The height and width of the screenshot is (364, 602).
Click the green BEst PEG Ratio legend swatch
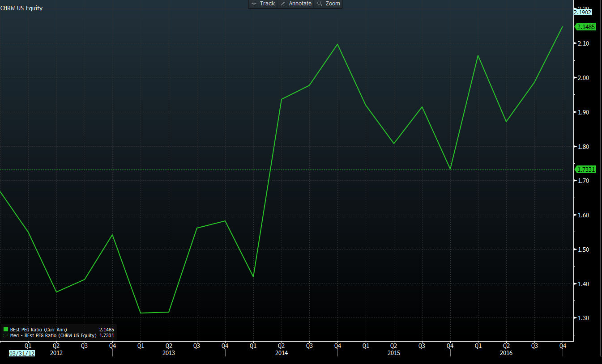coord(5,330)
